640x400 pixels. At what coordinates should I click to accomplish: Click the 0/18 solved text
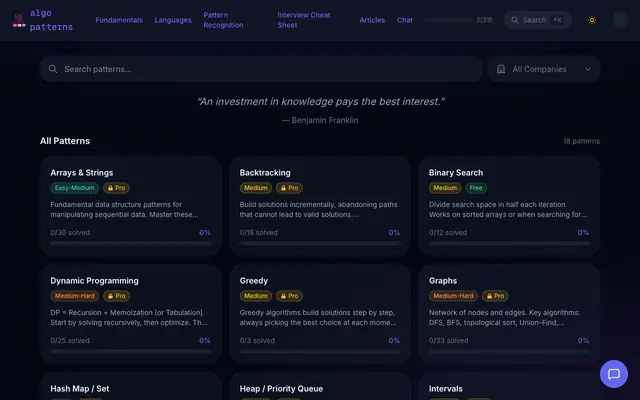[x=259, y=233]
